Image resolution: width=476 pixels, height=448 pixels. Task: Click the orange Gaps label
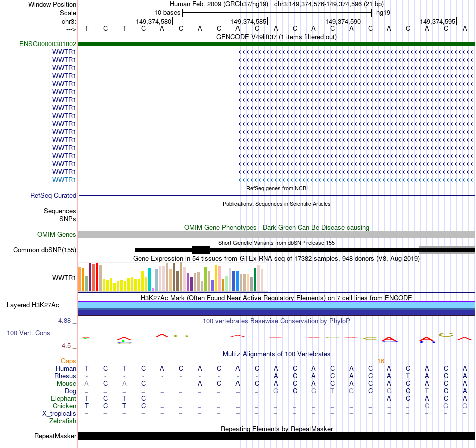(68, 361)
